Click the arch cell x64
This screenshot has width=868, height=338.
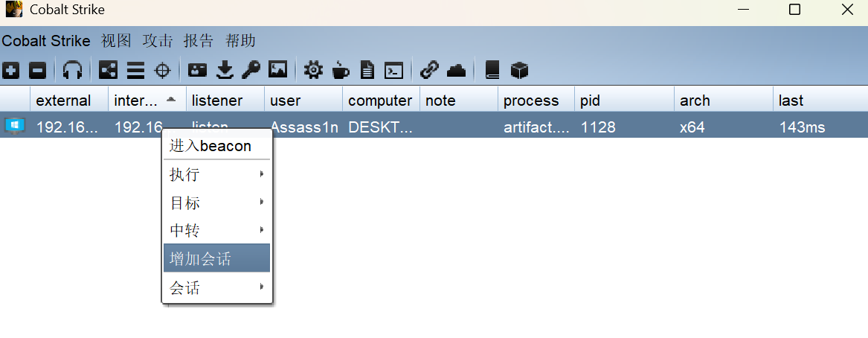coord(692,127)
